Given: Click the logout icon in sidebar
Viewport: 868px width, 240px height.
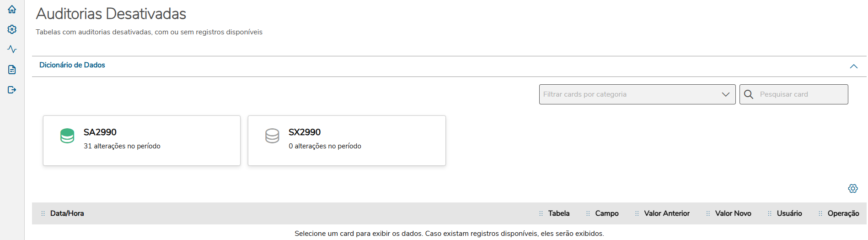Looking at the screenshot, I should [x=12, y=90].
